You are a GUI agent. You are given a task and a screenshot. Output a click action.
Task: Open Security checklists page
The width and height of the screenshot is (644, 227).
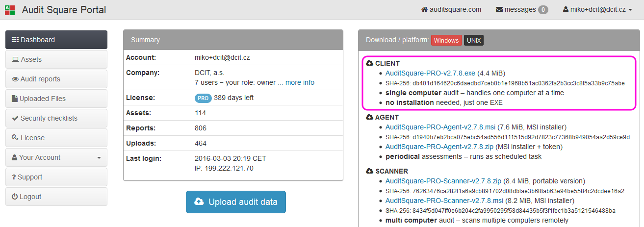[x=56, y=118]
